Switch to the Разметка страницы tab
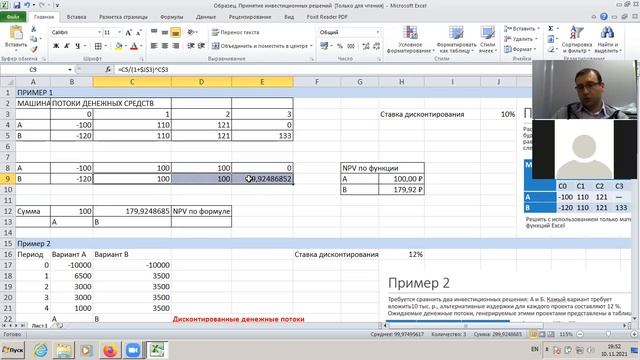640x360 pixels. coord(123,17)
